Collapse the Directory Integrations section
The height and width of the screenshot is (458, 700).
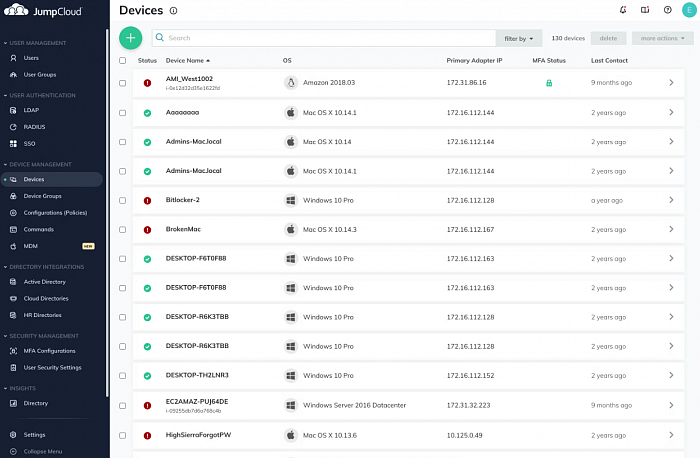pyautogui.click(x=44, y=267)
